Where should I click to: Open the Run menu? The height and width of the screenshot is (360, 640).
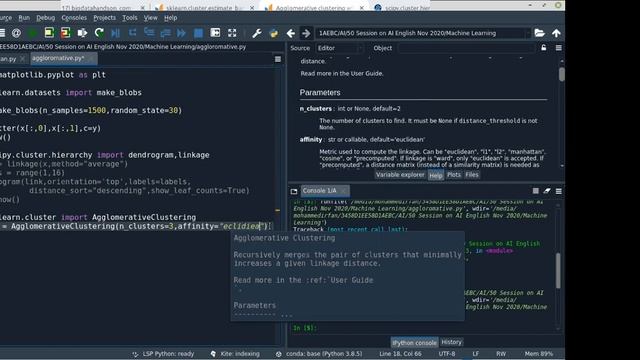(x=24, y=18)
